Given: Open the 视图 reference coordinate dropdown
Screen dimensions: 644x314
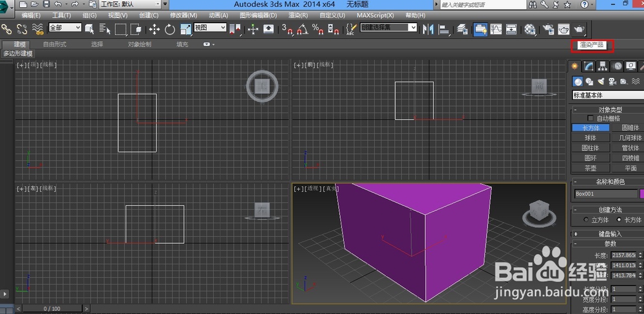Looking at the screenshot, I should click(x=211, y=28).
